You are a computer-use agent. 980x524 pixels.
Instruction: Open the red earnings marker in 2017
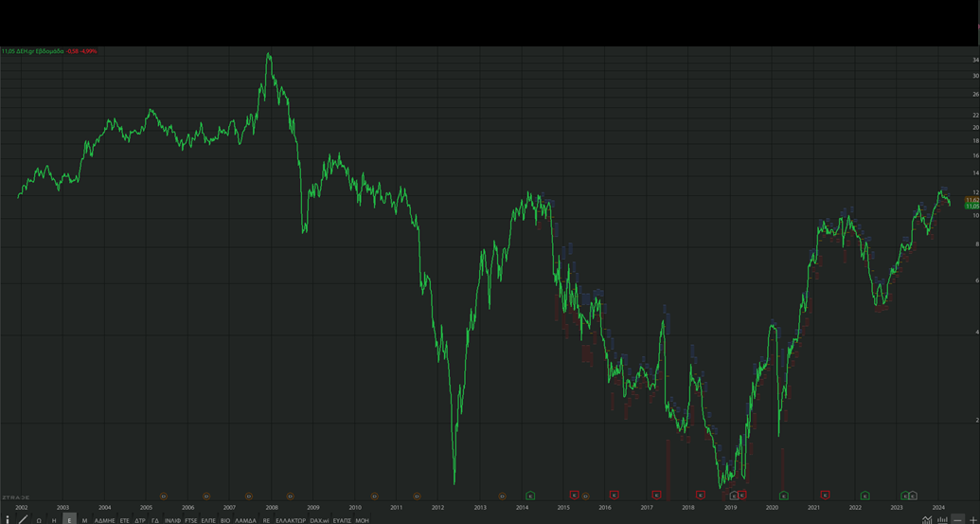657,495
